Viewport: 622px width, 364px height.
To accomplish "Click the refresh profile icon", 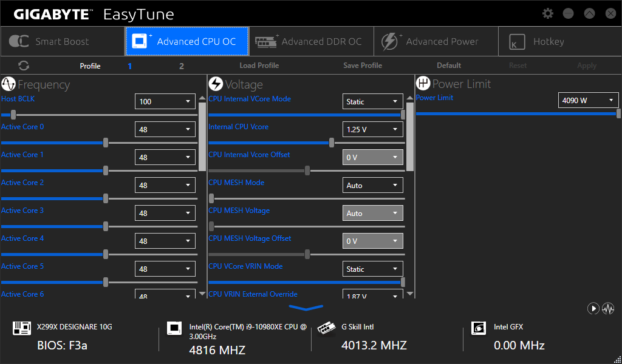I will pyautogui.click(x=24, y=66).
